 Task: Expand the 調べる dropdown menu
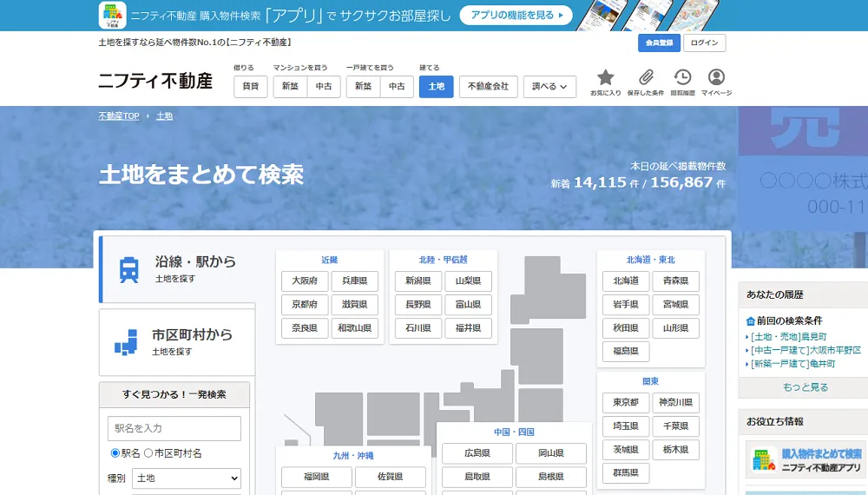click(549, 86)
